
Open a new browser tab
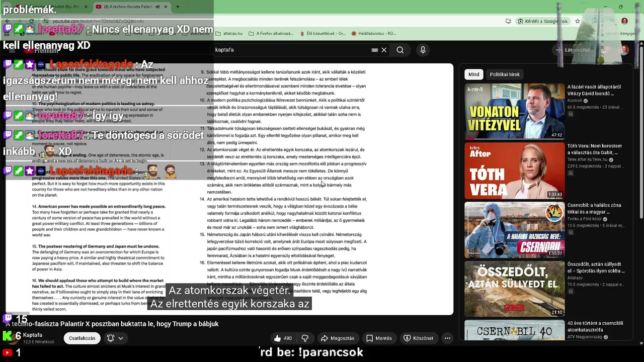pyautogui.click(x=178, y=7)
